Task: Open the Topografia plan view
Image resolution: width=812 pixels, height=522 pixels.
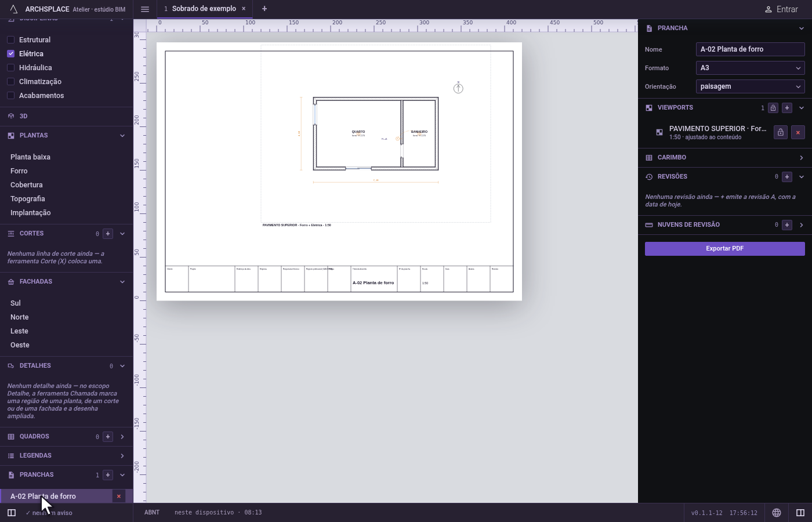Action: (28, 199)
